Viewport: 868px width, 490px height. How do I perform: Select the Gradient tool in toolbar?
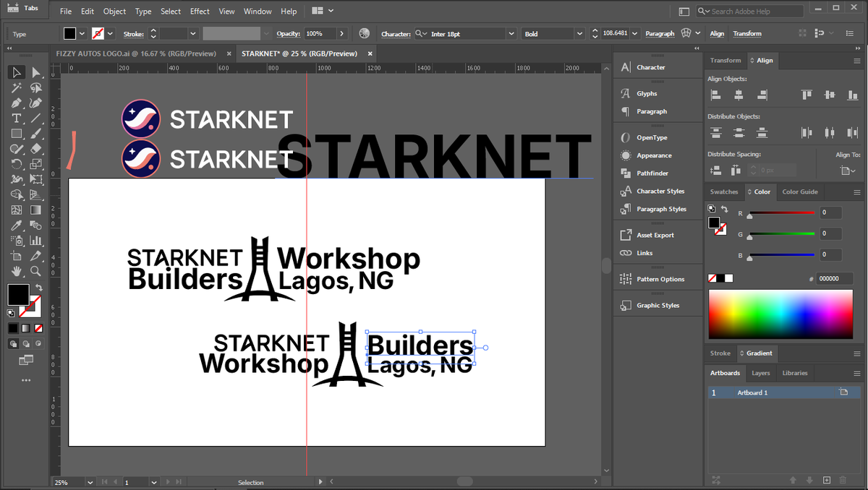[x=35, y=210]
